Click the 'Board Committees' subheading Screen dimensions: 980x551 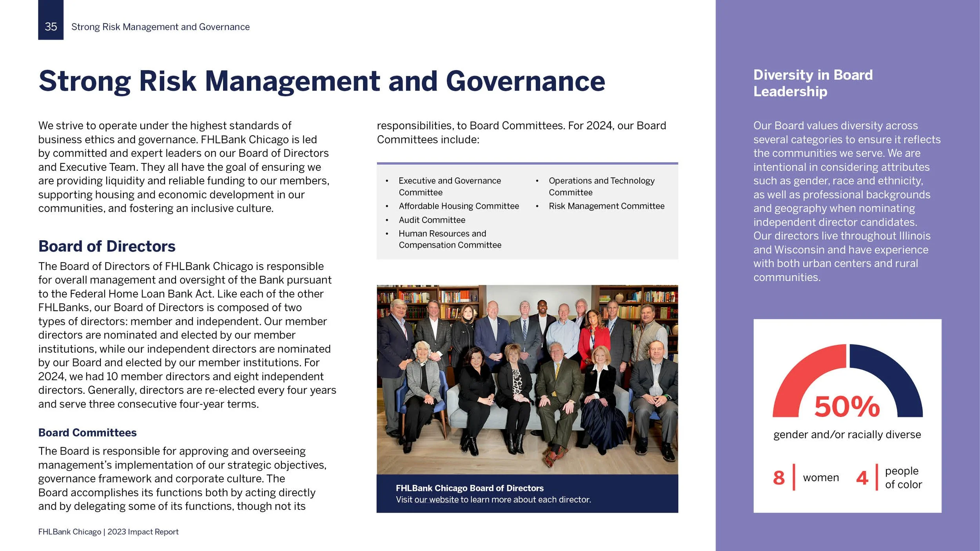click(87, 432)
